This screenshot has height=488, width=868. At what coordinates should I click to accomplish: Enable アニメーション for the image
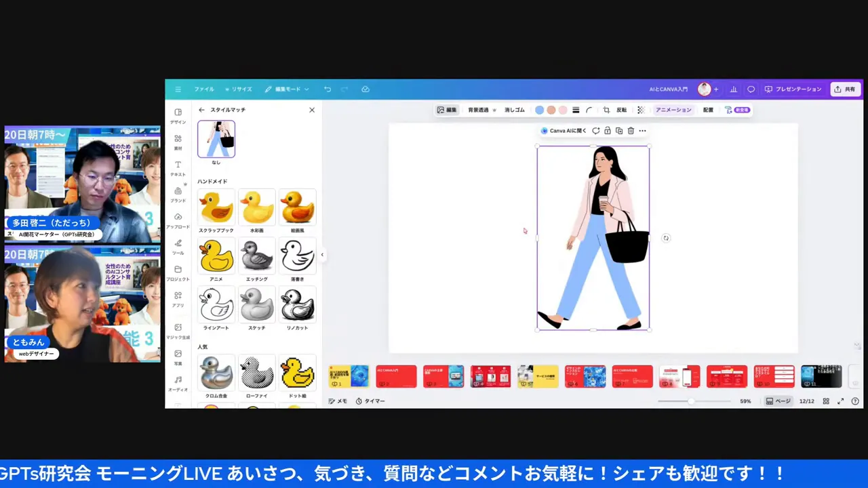point(673,110)
